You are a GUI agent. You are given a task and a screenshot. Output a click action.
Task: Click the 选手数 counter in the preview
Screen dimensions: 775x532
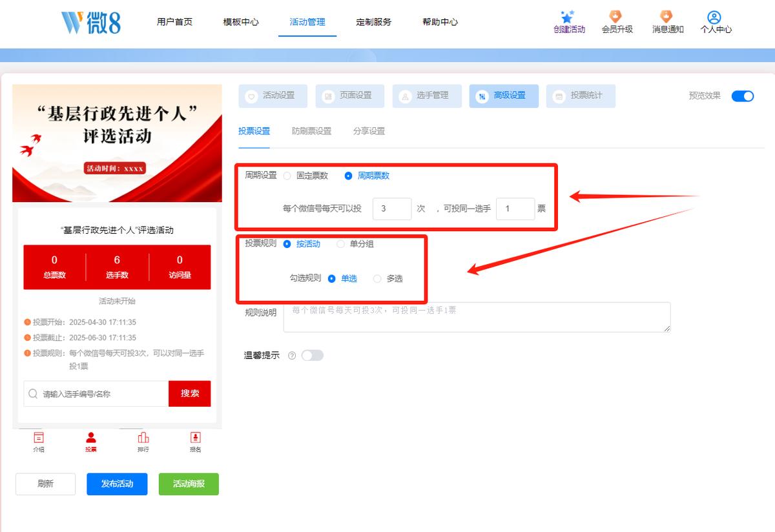tap(117, 267)
